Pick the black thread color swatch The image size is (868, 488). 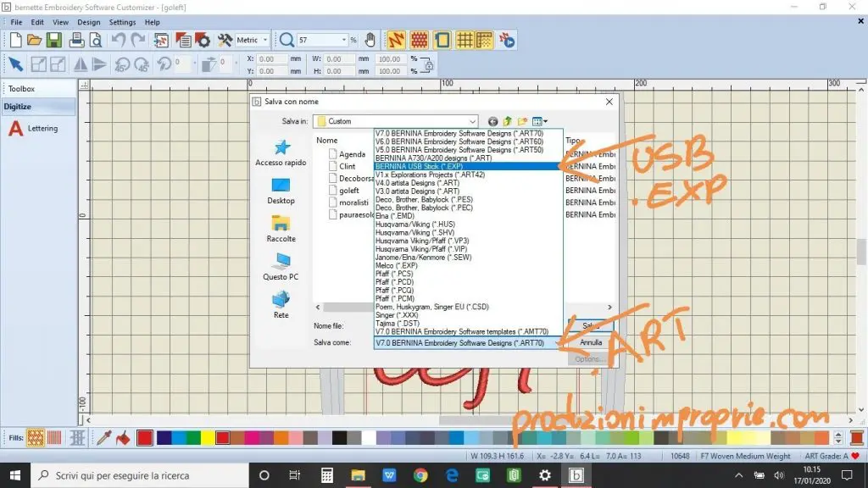pos(339,438)
